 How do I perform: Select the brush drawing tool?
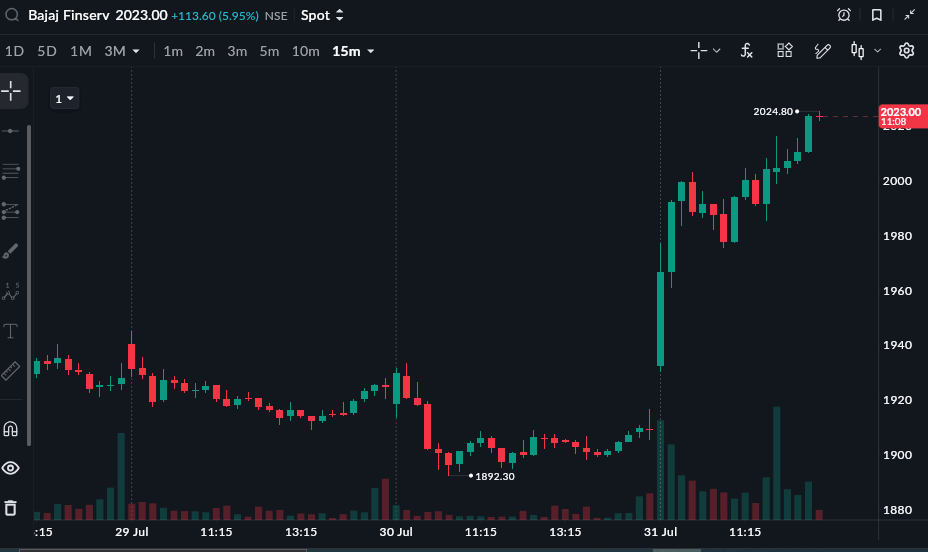click(x=11, y=251)
